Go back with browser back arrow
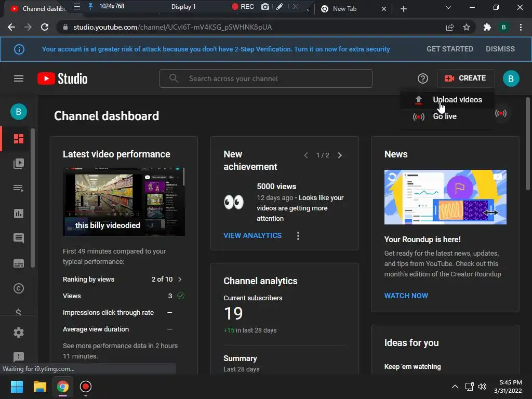Viewport: 532px width, 399px height. click(11, 27)
